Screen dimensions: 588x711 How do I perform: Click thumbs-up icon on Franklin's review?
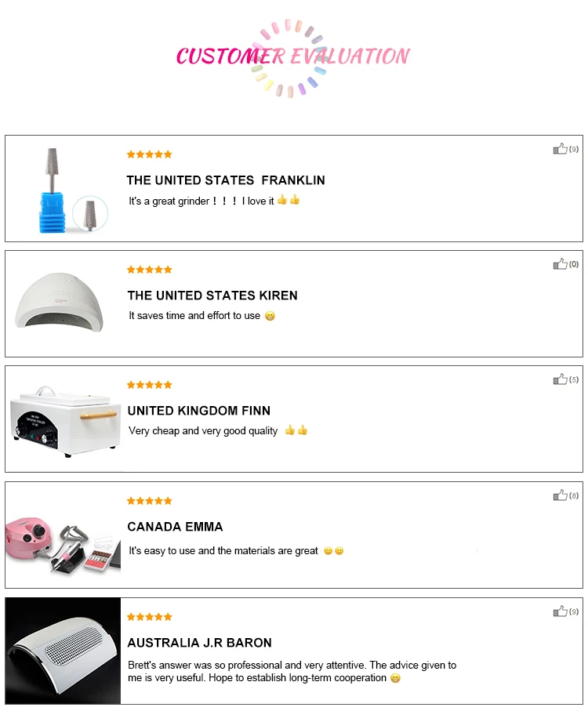tap(560, 149)
